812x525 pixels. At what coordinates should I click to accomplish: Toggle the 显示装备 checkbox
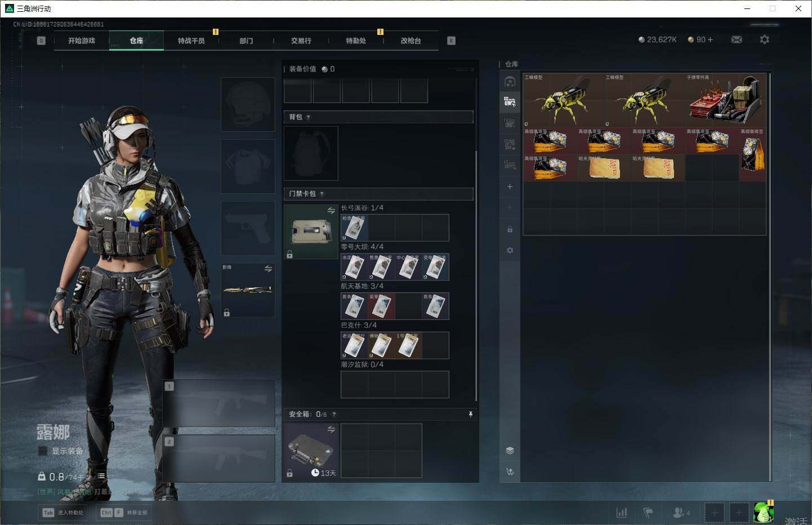[x=42, y=451]
